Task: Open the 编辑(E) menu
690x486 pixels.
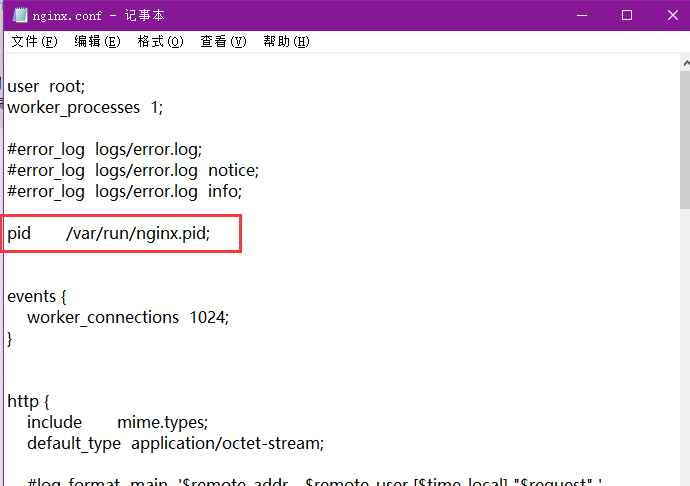Action: click(96, 41)
